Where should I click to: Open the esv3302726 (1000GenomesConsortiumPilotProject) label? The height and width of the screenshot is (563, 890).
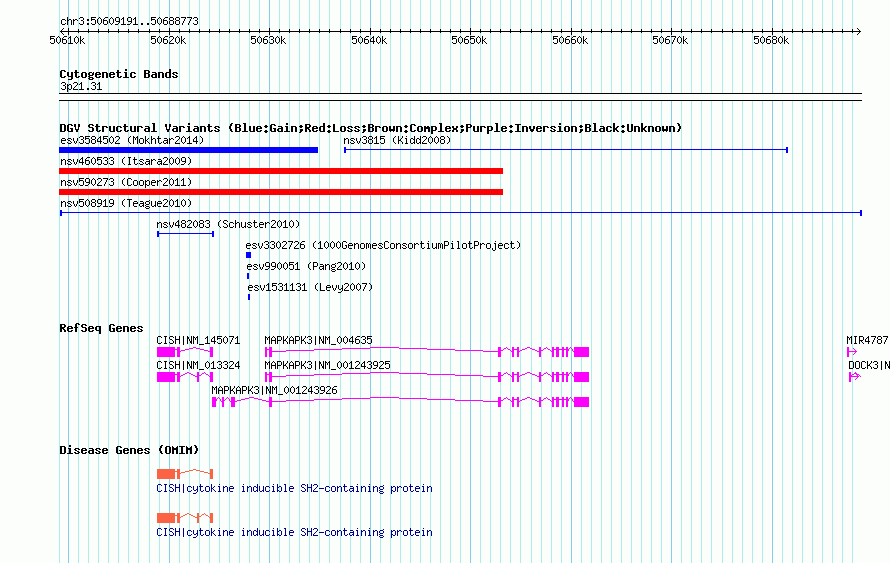pyautogui.click(x=383, y=245)
